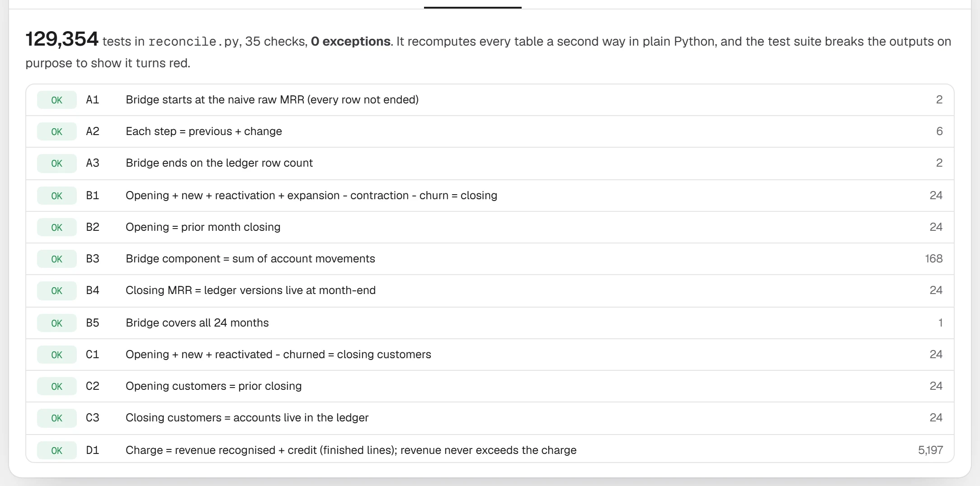980x486 pixels.
Task: Click the 129,354 tests headline number
Action: pyautogui.click(x=62, y=39)
